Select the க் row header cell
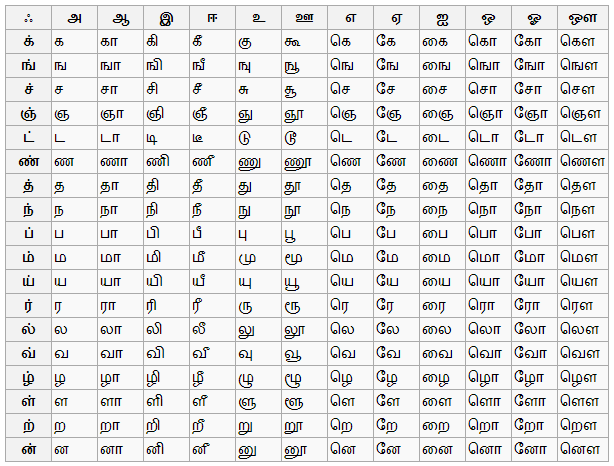 tap(23, 40)
